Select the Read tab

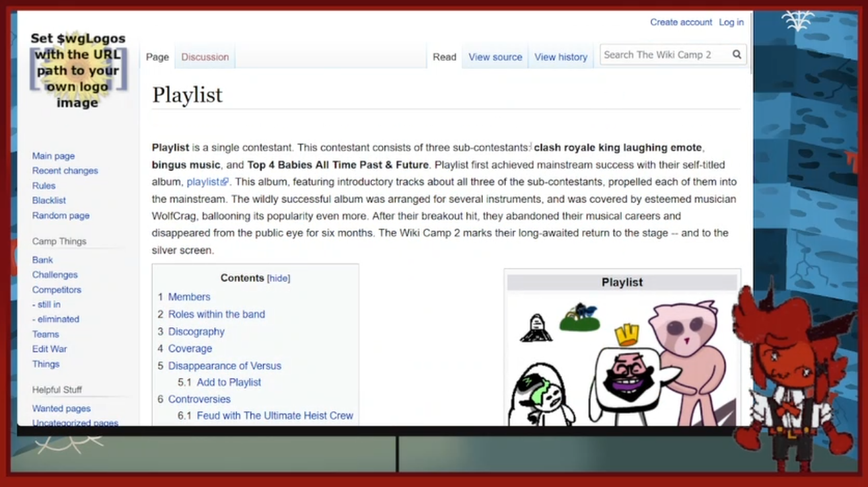tap(444, 57)
